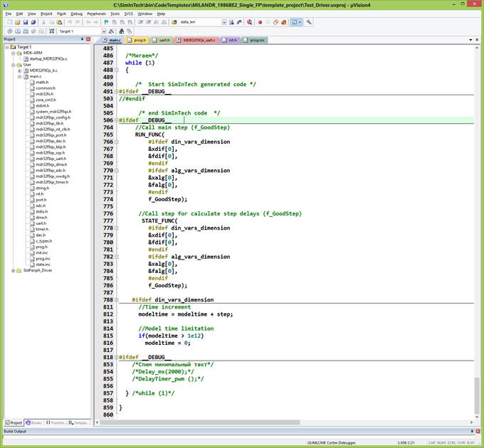Toggle the fold marker at line 491
Screen dimensions: 484x448
[x=117, y=92]
